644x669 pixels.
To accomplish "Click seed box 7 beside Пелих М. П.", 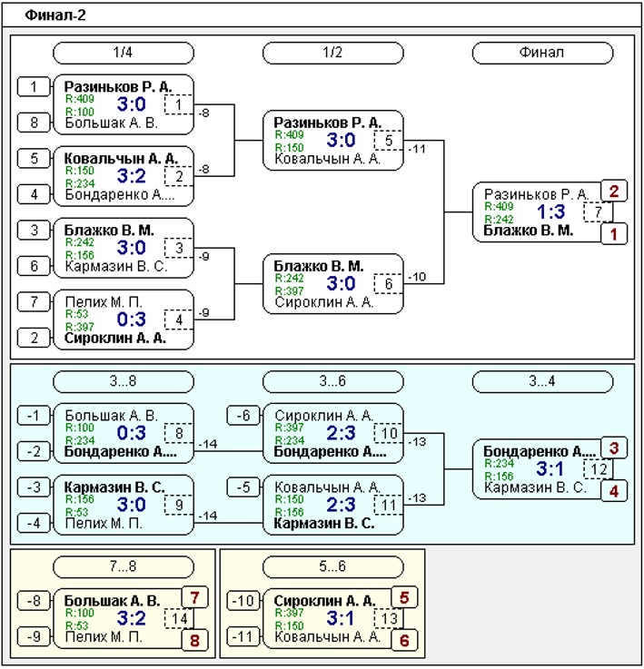I will [x=34, y=302].
